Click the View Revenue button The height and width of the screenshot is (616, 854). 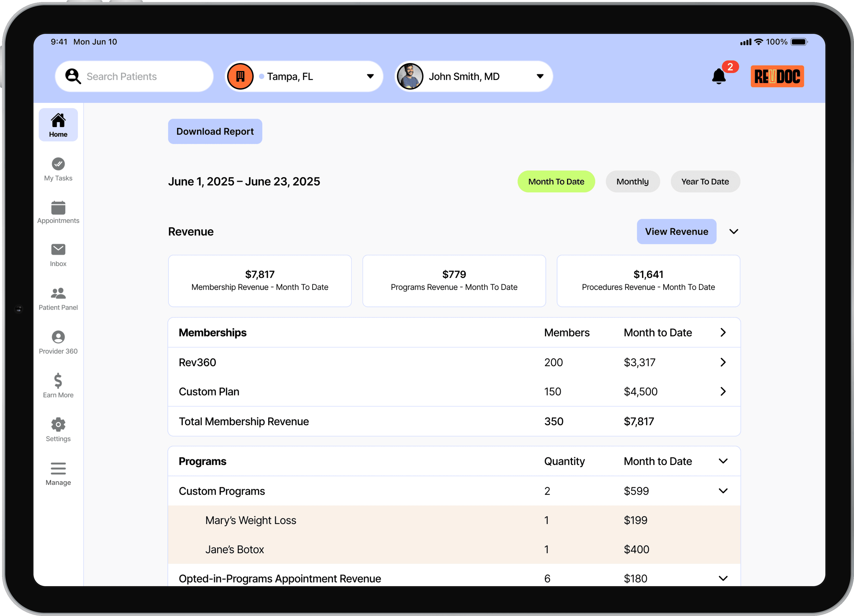point(676,232)
